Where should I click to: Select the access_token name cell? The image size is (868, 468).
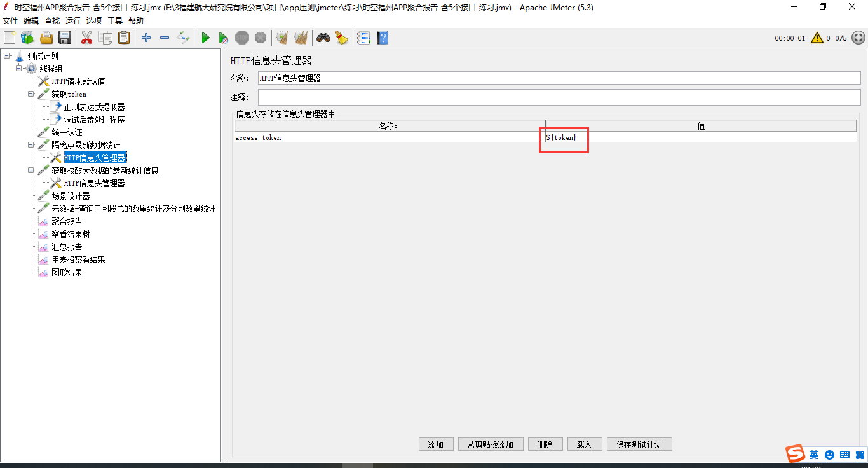coord(389,137)
